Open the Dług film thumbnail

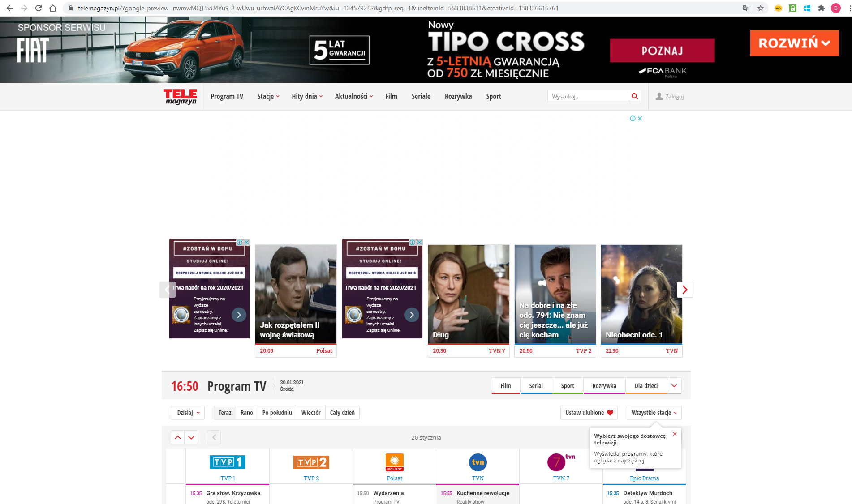point(469,294)
